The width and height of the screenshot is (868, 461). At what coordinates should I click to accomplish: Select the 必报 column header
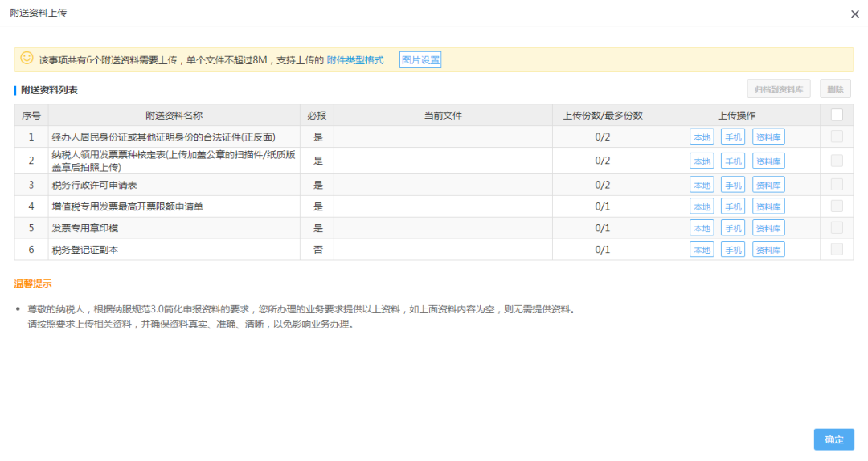point(317,115)
